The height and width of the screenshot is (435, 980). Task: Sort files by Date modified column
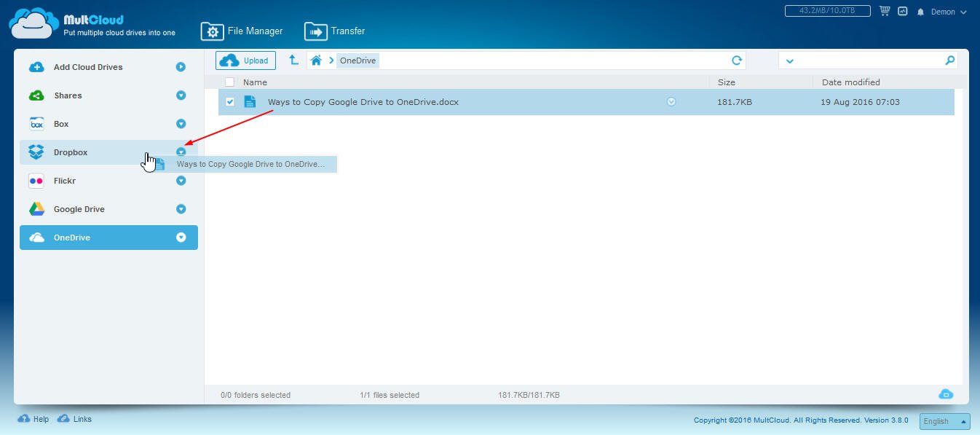[851, 82]
